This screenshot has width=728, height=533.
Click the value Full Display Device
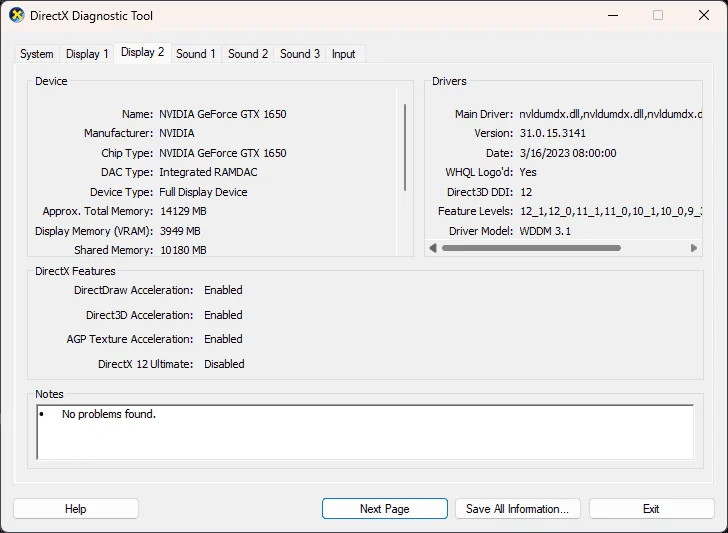[x=203, y=192]
